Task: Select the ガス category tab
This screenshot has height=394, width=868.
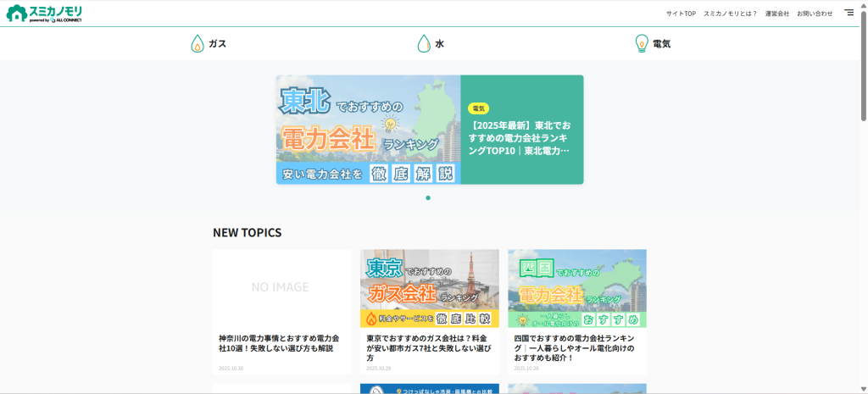Action: click(x=217, y=44)
